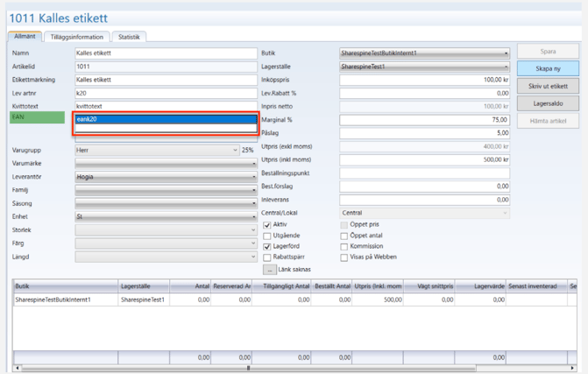Sort by the Beställt Antal column header
Image resolution: width=588 pixels, height=374 pixels.
click(332, 286)
